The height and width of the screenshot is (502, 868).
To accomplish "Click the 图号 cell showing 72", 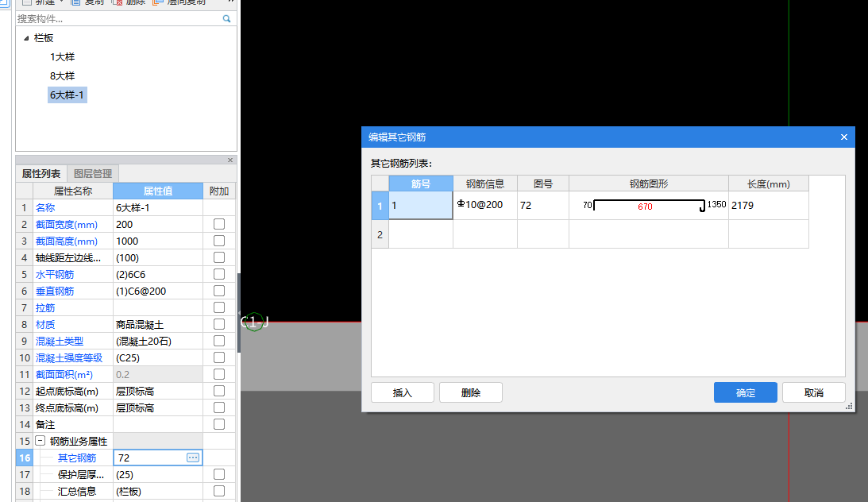I will 543,206.
